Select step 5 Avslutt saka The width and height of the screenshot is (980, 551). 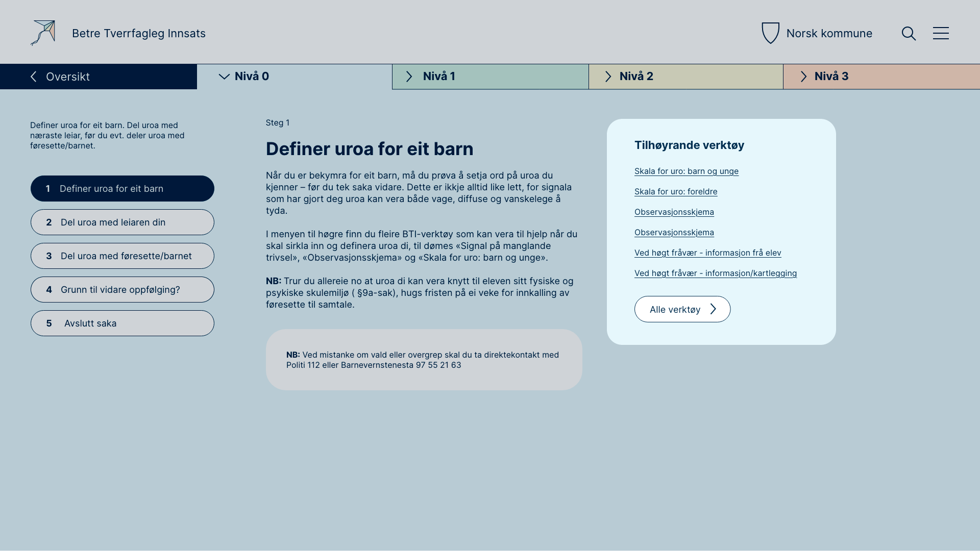pos(122,323)
